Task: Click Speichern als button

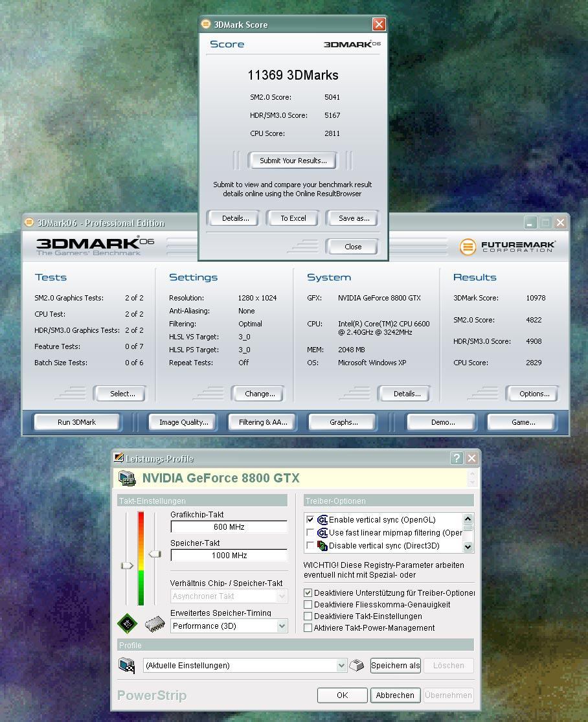Action: [x=396, y=666]
